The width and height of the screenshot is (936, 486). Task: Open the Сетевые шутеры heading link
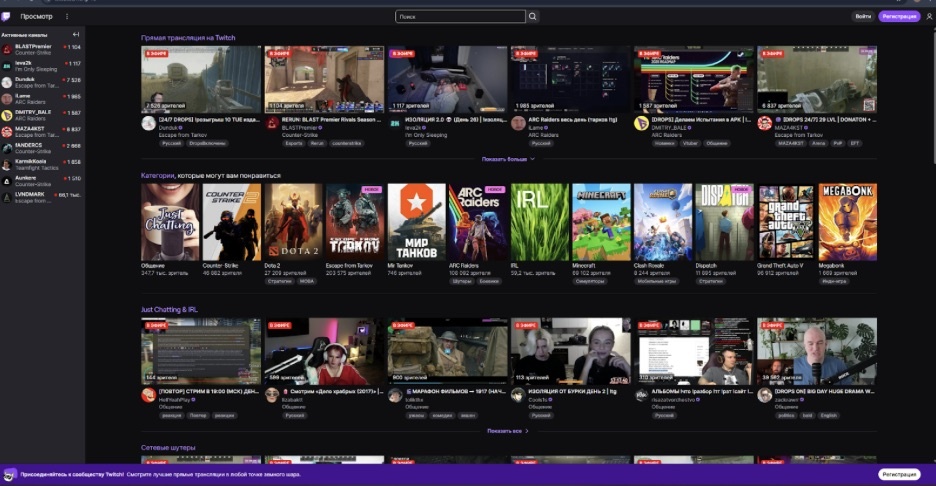tap(168, 447)
